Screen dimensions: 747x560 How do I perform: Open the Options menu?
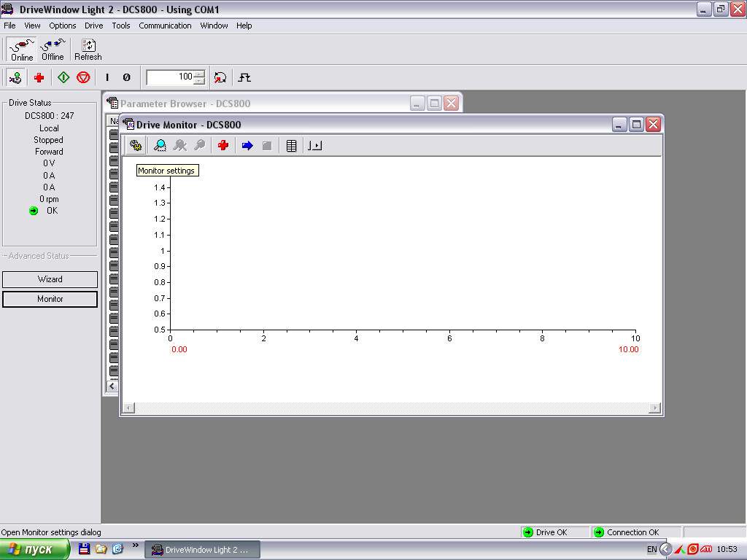[x=63, y=26]
